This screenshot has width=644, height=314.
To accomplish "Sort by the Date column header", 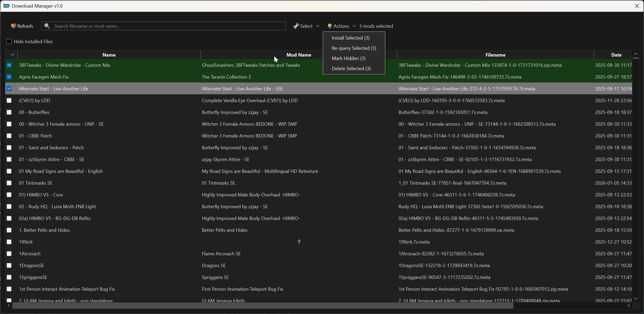I will point(616,55).
